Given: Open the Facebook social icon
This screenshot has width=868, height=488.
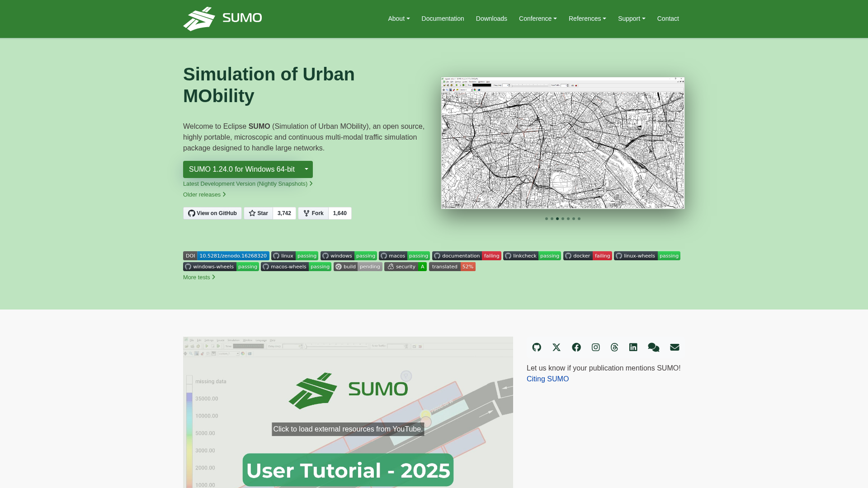Looking at the screenshot, I should [576, 347].
